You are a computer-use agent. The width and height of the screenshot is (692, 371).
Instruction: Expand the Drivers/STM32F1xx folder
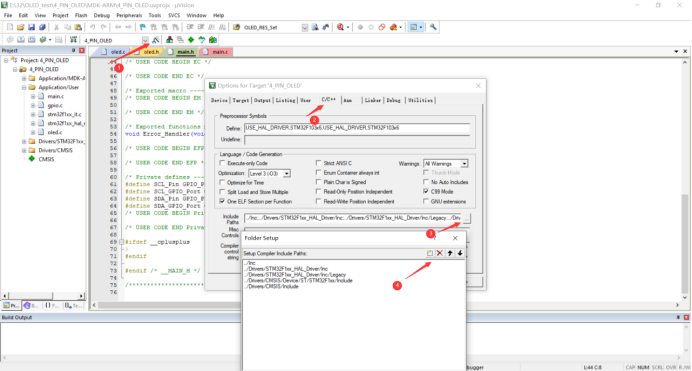(x=24, y=141)
